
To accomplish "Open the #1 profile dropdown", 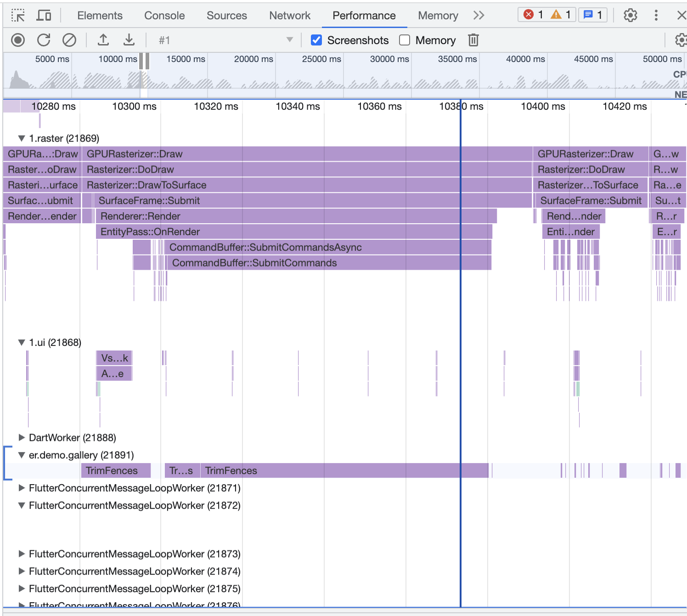I will coord(289,40).
